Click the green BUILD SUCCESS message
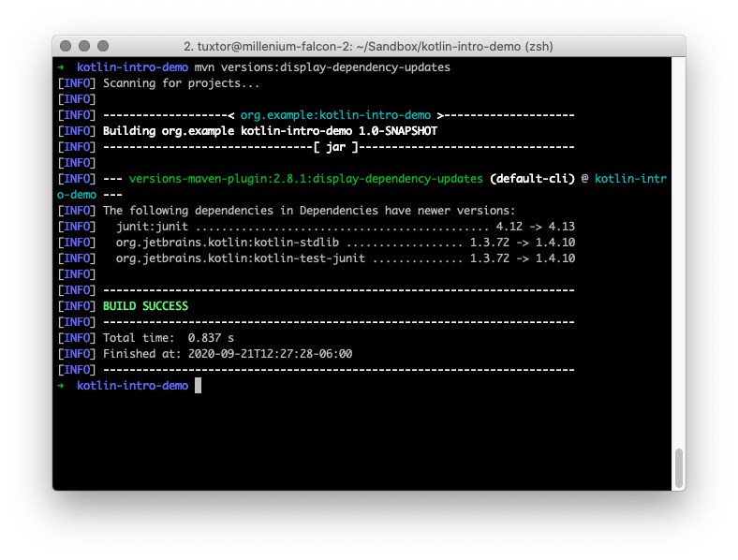738x560 pixels. click(145, 306)
